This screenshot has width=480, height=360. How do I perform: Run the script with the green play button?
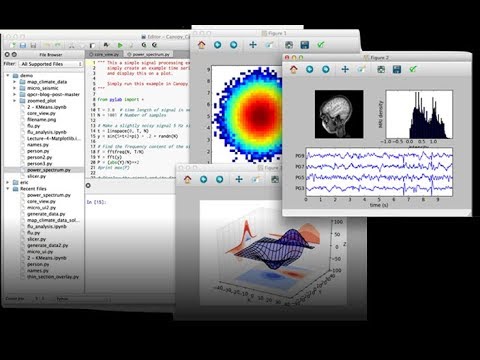[x=120, y=45]
